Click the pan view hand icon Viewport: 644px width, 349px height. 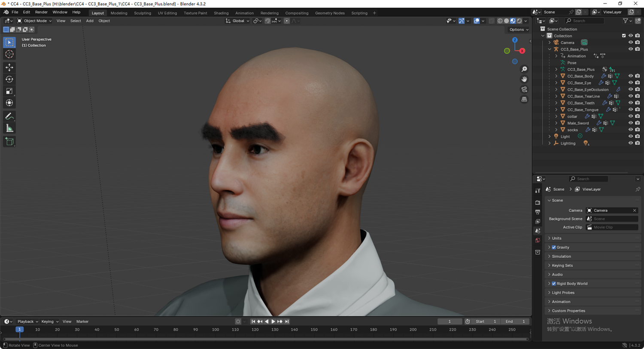click(x=524, y=79)
